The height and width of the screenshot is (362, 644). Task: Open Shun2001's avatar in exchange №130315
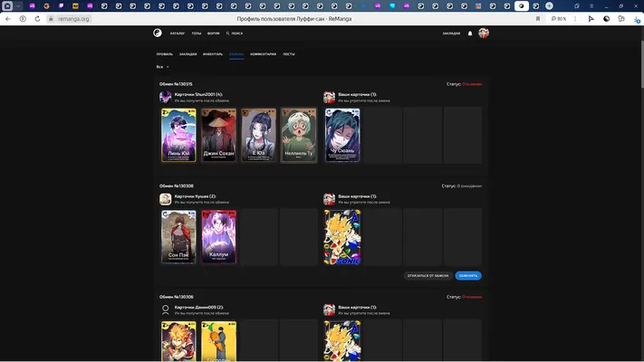pyautogui.click(x=165, y=97)
